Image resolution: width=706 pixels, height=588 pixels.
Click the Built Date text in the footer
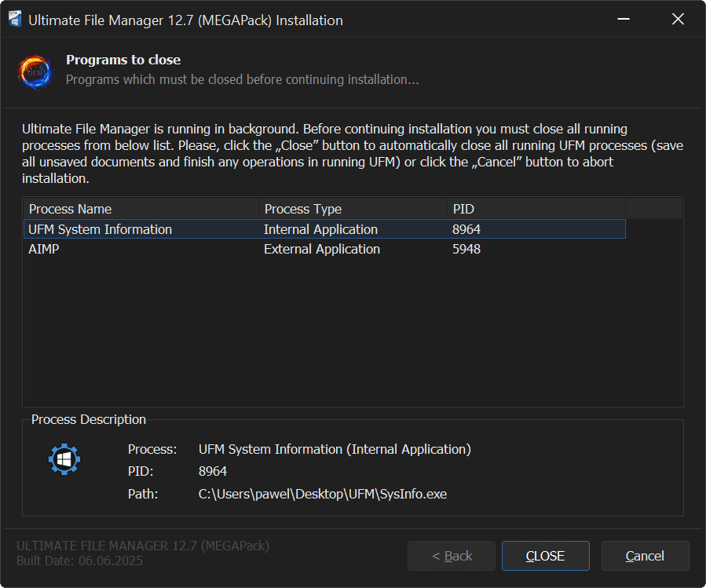point(79,561)
